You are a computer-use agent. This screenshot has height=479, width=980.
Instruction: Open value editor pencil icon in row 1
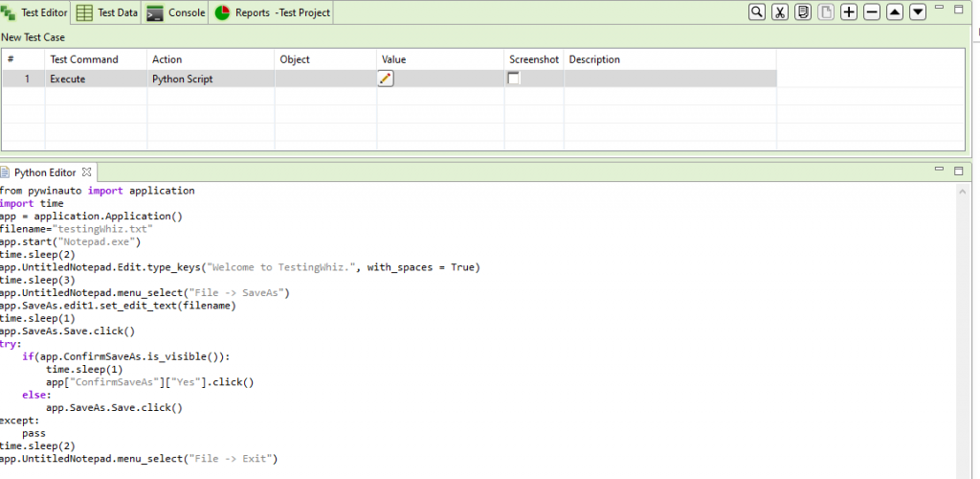pyautogui.click(x=386, y=79)
